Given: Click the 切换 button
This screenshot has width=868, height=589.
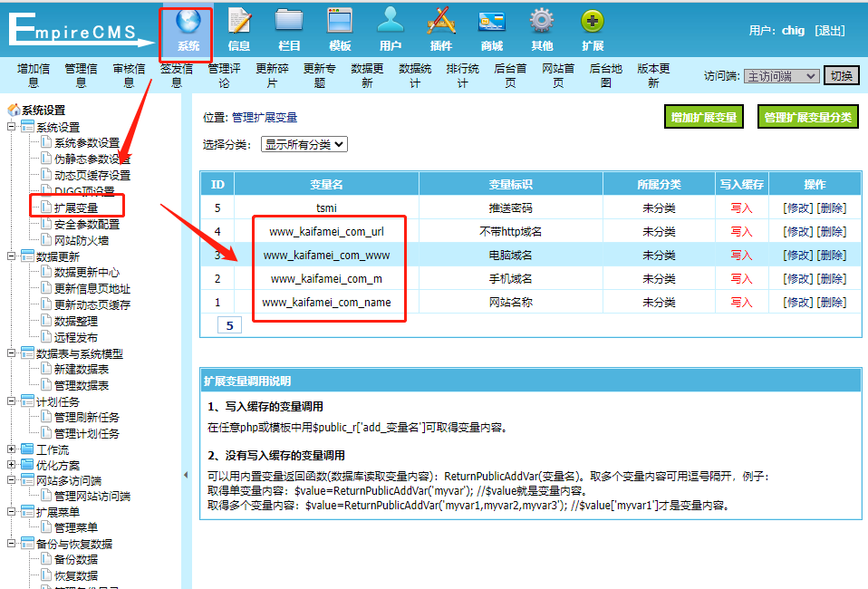Looking at the screenshot, I should point(842,76).
